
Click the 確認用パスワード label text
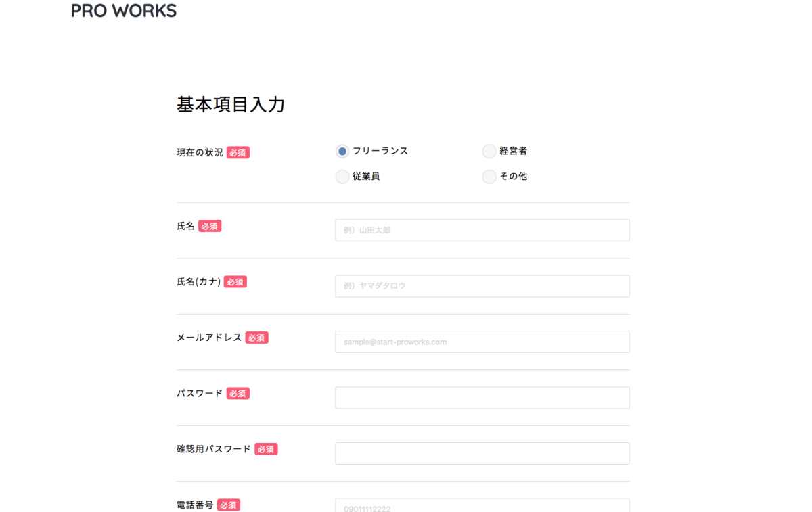pyautogui.click(x=214, y=449)
